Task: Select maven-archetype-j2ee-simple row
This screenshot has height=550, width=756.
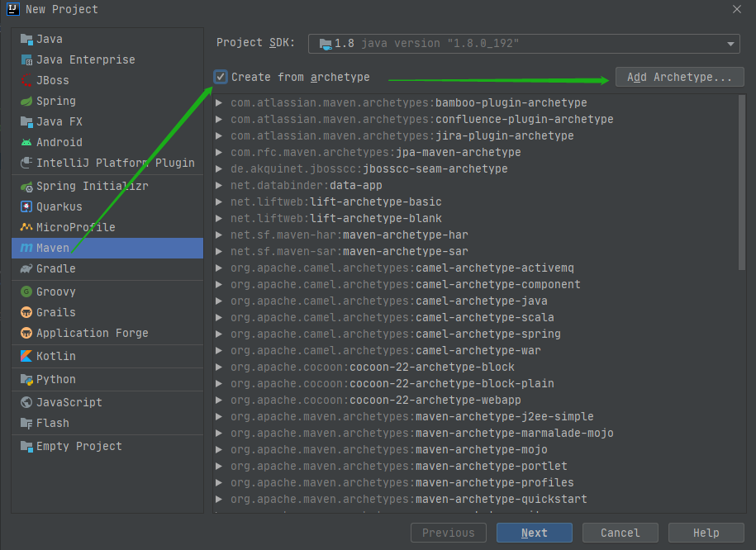Action: (x=475, y=416)
